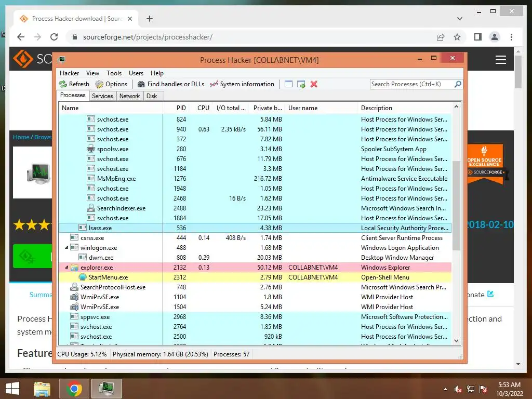Open a new Chrome tab
Viewport: 532px width, 399px height.
coord(150,19)
